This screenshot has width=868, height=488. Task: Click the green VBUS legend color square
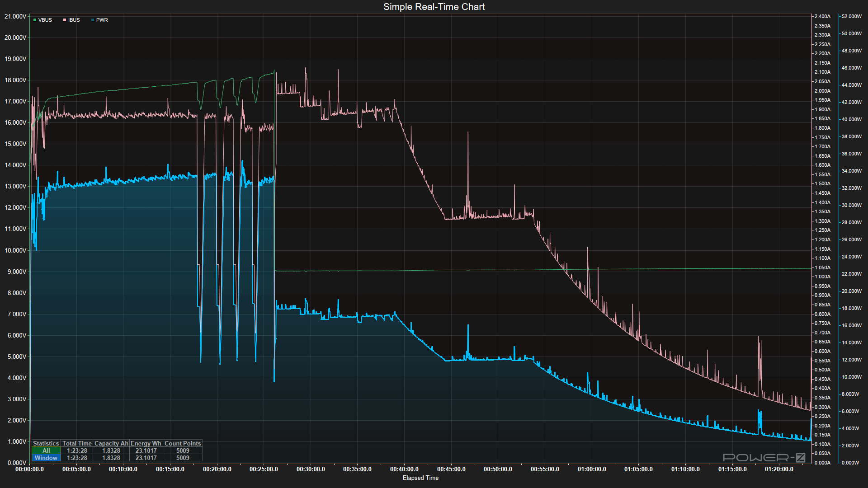coord(35,20)
